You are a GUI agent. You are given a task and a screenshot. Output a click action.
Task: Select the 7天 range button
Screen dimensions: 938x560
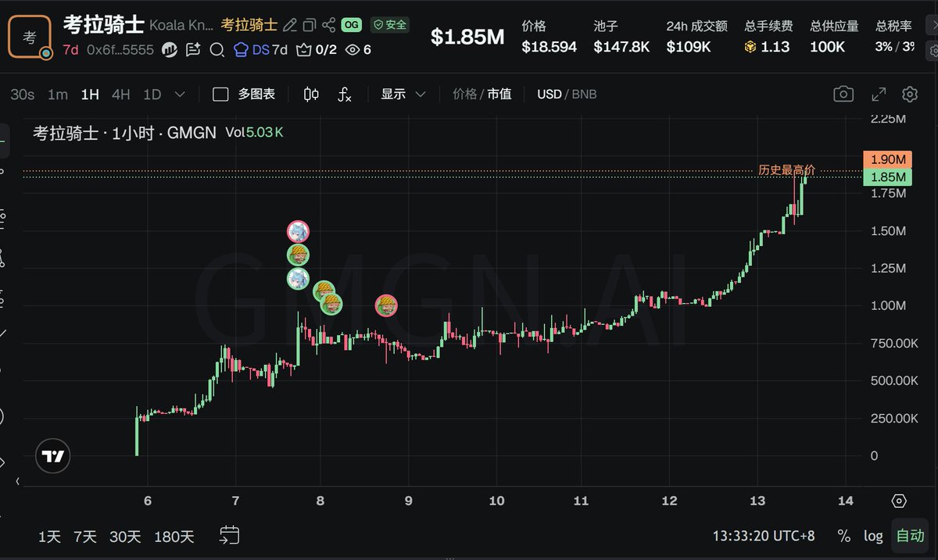[85, 537]
